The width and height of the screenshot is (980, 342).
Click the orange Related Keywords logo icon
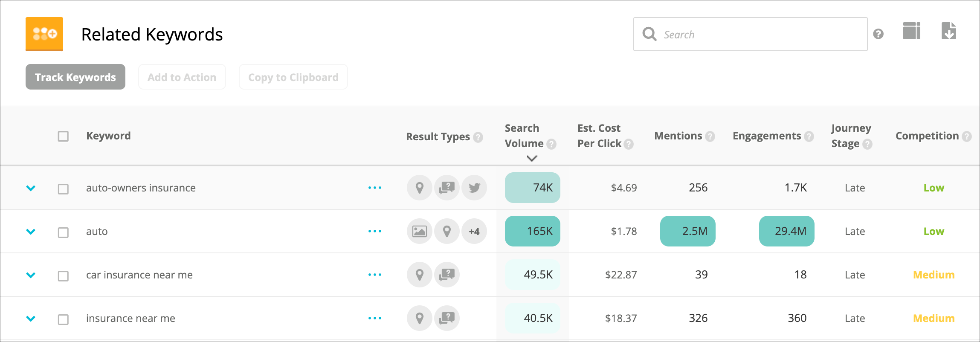tap(44, 34)
